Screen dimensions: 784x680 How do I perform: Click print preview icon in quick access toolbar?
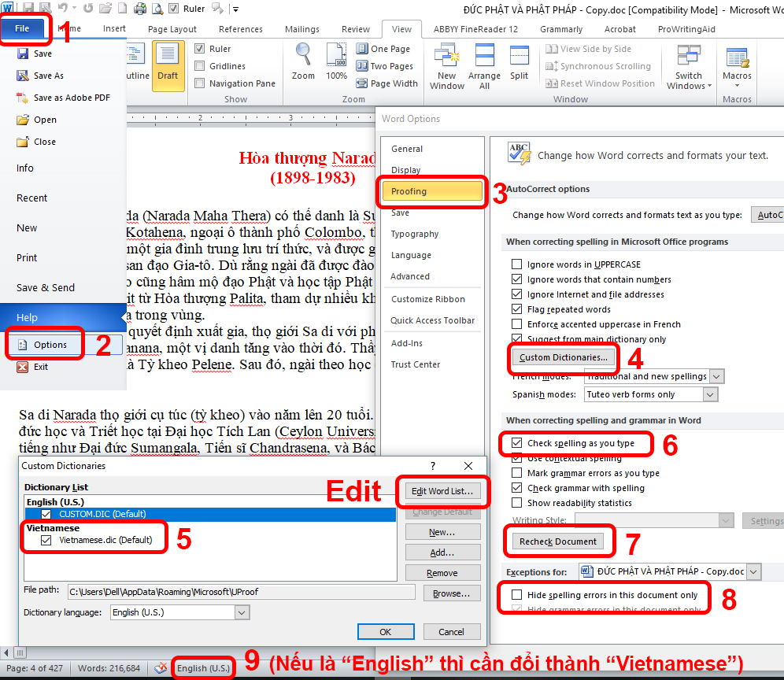(157, 9)
